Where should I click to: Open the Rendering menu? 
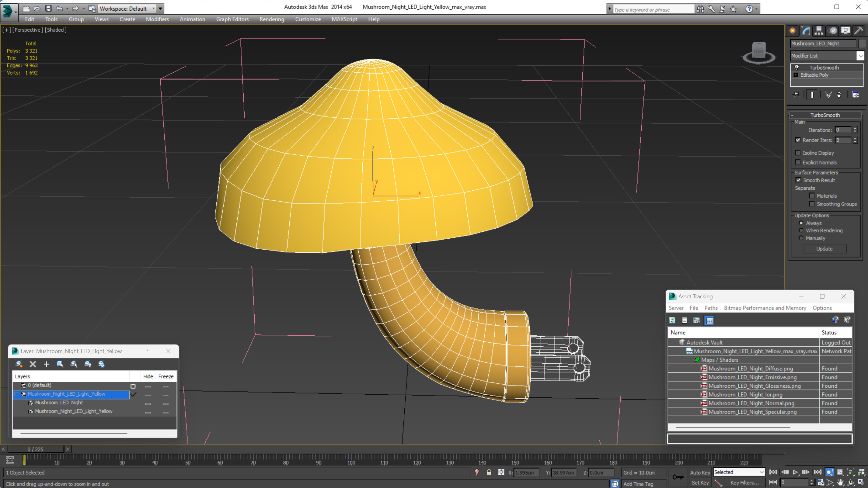tap(272, 19)
